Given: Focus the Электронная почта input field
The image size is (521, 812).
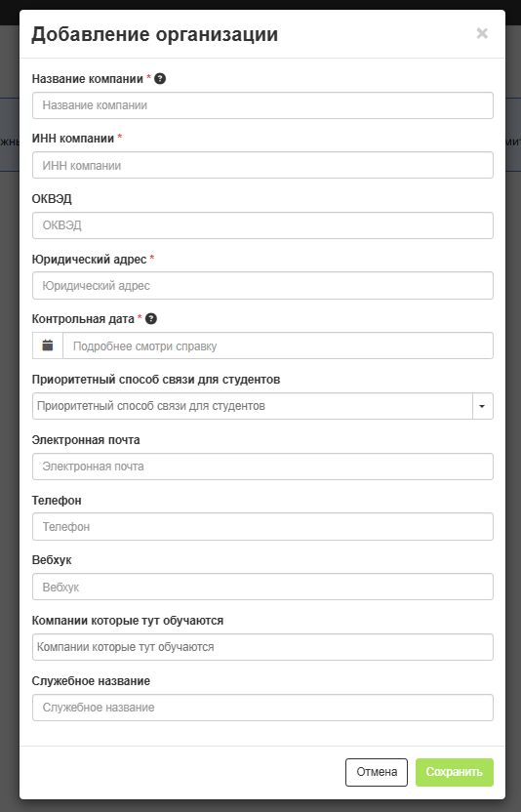Looking at the screenshot, I should coord(262,467).
